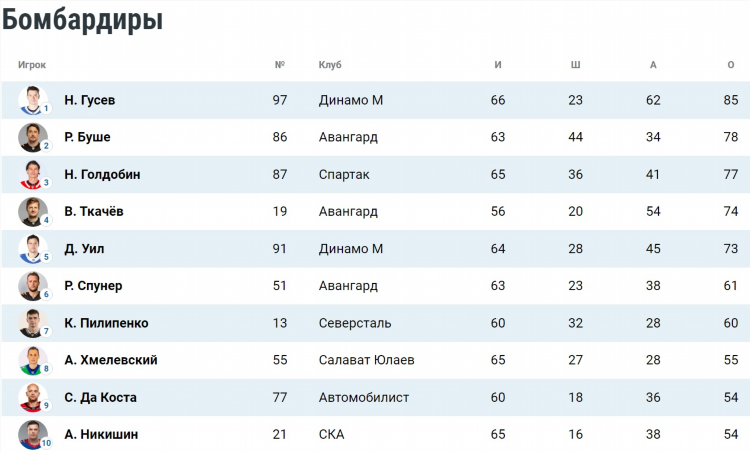Select К. Пилипенко player photo
Screen dimensions: 750x452
click(x=33, y=323)
